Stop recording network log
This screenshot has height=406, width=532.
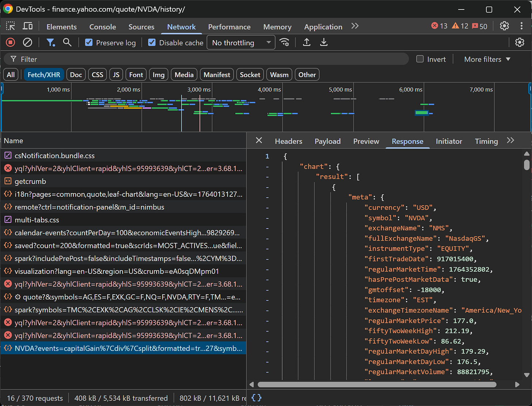click(x=10, y=42)
